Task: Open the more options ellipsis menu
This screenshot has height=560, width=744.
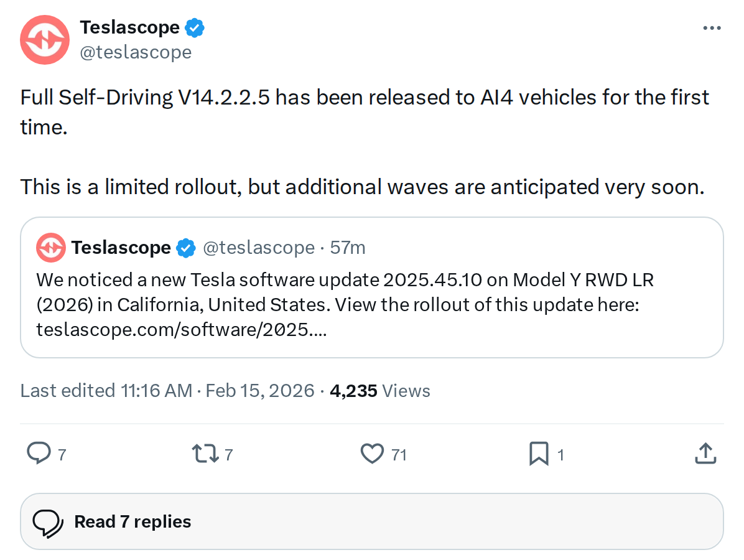Action: coord(711,27)
